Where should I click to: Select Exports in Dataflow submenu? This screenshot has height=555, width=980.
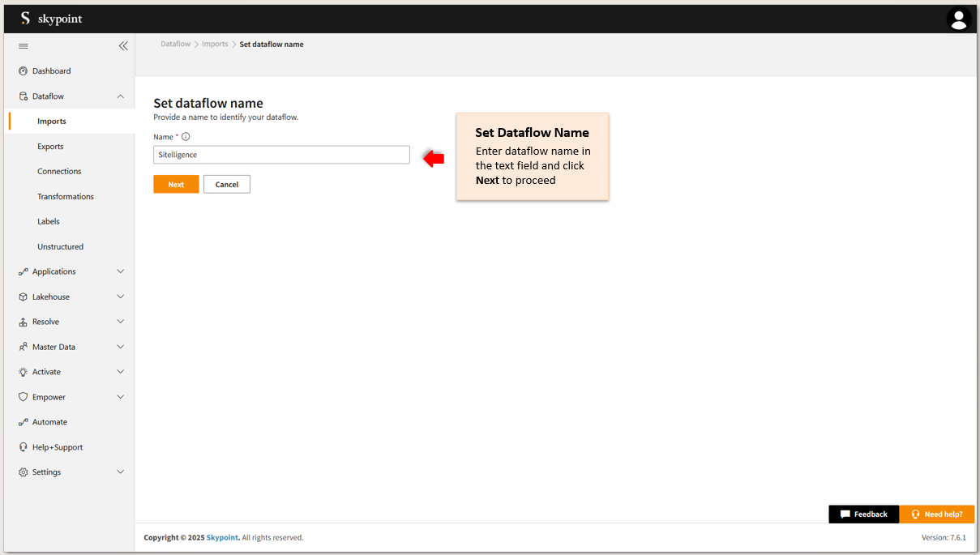(x=50, y=147)
